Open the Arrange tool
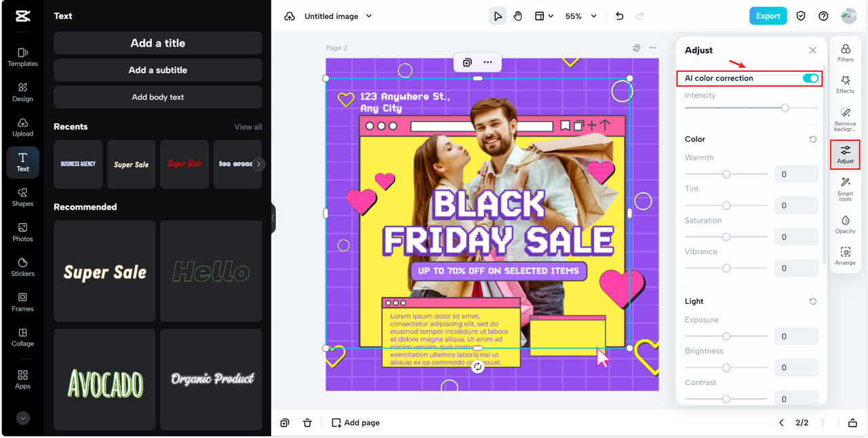868x438 pixels. (846, 256)
